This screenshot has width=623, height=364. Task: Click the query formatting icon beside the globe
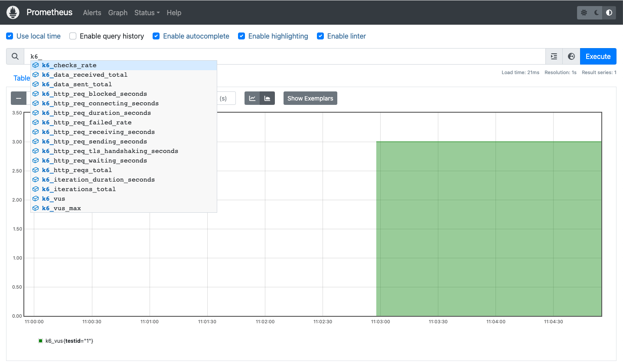coord(554,56)
